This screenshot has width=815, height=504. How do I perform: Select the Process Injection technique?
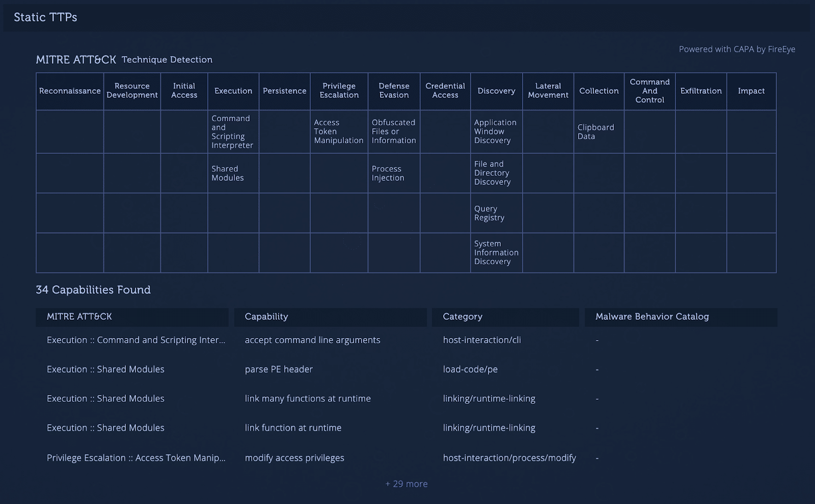coord(388,174)
